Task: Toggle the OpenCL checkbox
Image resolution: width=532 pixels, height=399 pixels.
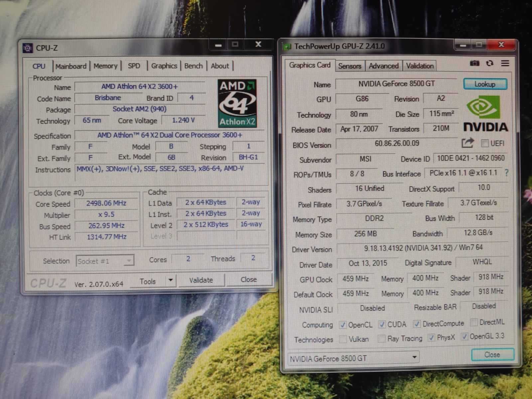Action: (342, 325)
